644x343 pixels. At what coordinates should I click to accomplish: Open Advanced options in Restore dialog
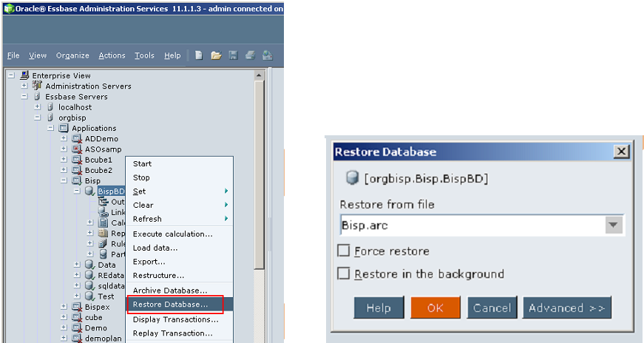tap(567, 308)
